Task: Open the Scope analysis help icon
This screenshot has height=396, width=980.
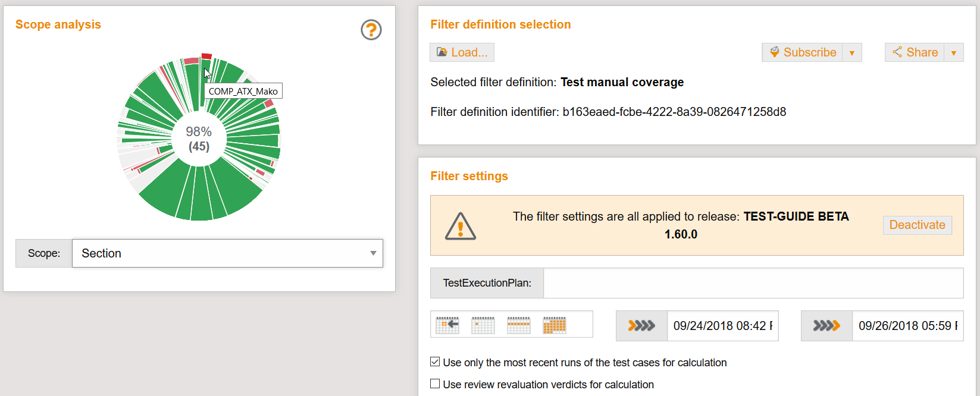Action: point(371,30)
